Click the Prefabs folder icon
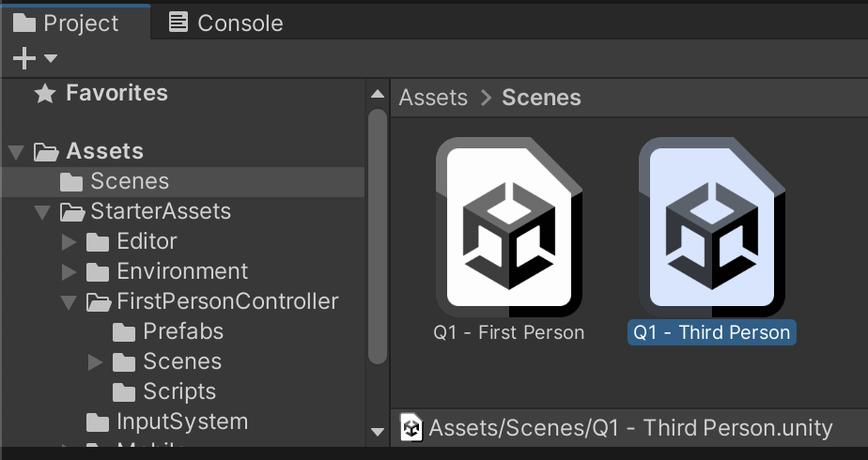This screenshot has width=868, height=460. (124, 331)
